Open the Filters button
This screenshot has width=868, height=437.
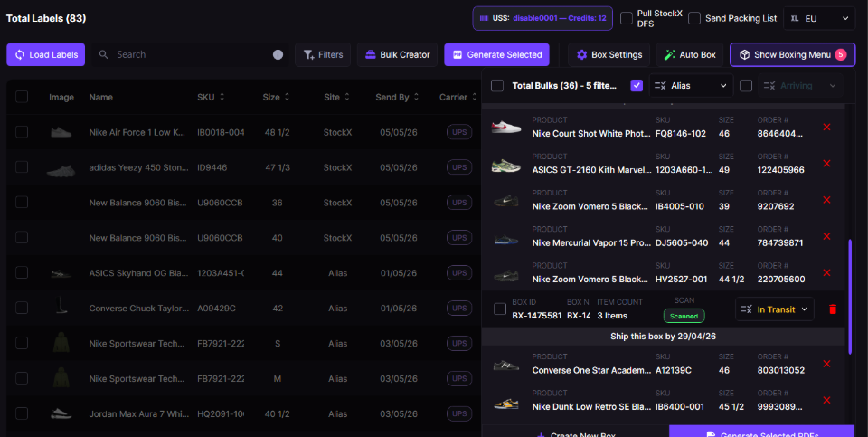[323, 55]
